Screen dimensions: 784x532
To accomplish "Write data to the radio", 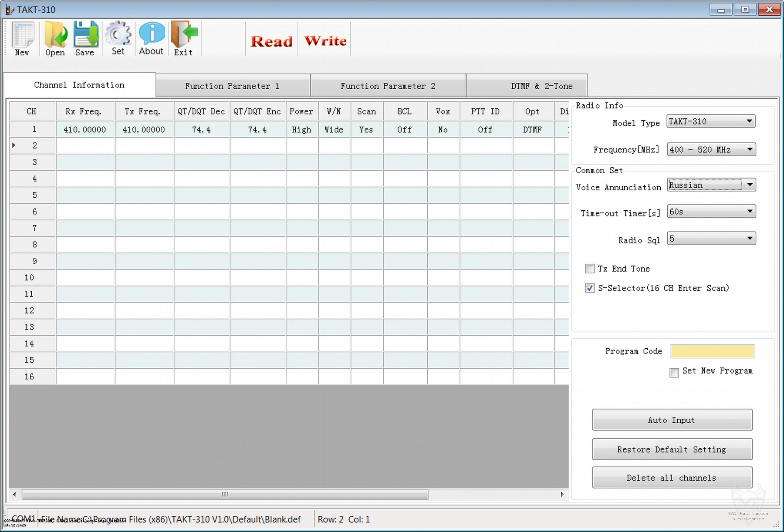I will click(x=325, y=41).
